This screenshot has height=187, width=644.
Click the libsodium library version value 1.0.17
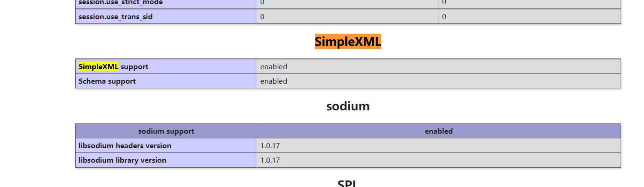tap(270, 160)
